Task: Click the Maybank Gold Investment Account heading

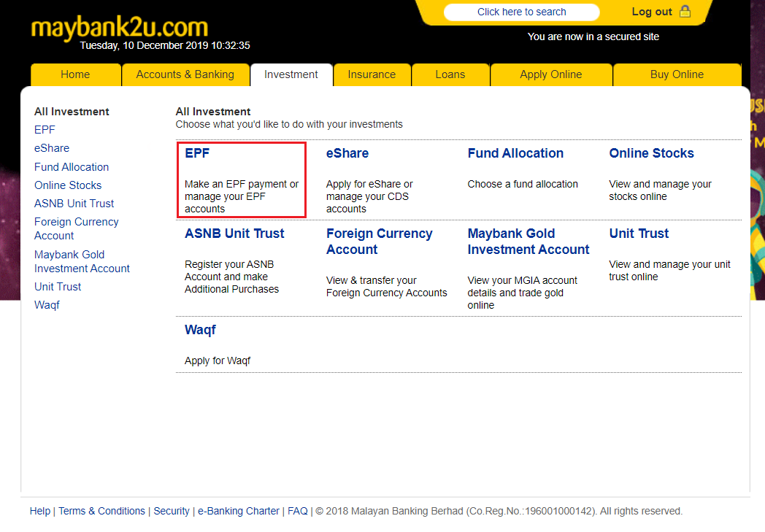Action: click(528, 242)
